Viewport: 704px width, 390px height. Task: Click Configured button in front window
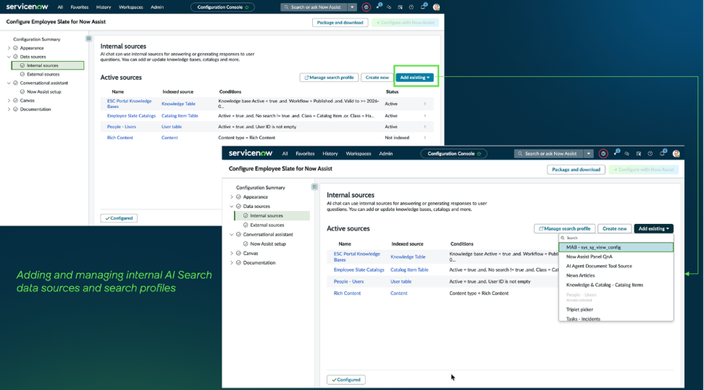tap(346, 380)
